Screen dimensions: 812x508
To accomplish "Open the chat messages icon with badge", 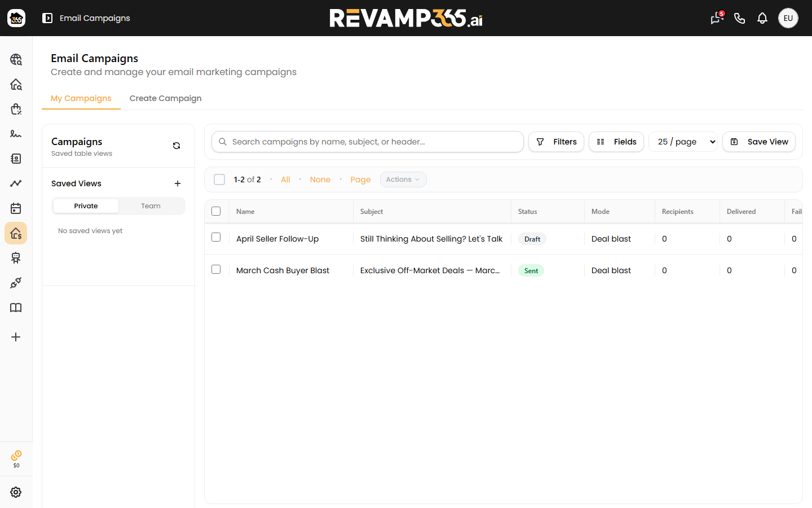I will [x=717, y=18].
